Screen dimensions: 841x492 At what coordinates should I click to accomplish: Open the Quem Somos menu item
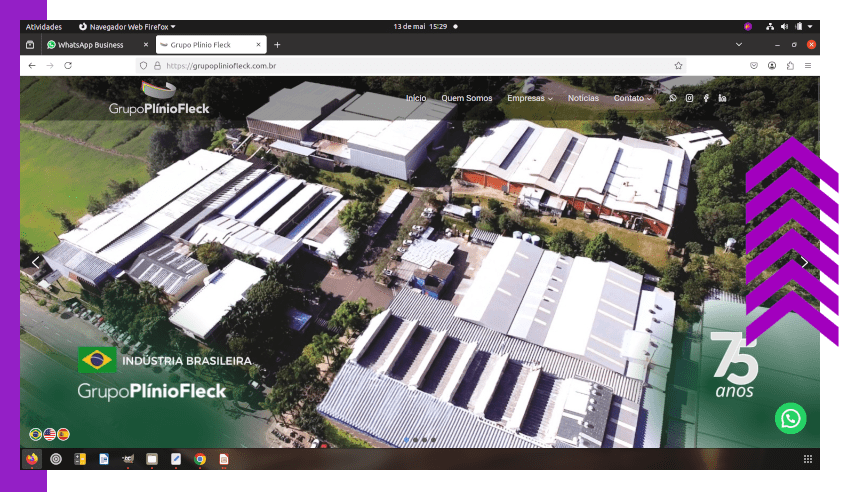point(467,98)
